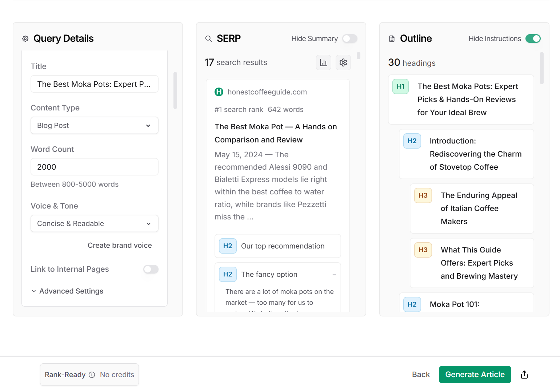Screen dimensions: 560x392
Task: Click the Outline document icon
Action: coord(392,39)
